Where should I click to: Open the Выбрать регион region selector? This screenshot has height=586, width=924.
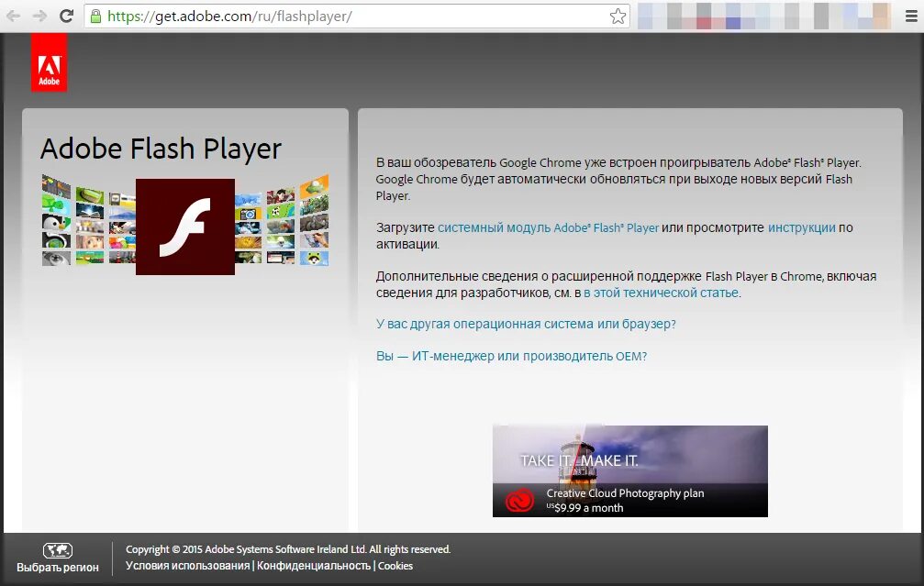point(57,567)
